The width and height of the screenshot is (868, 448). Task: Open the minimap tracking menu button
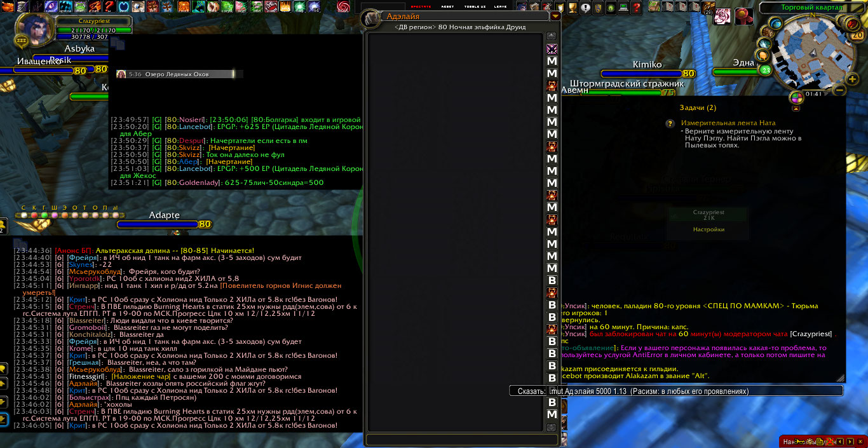point(775,24)
